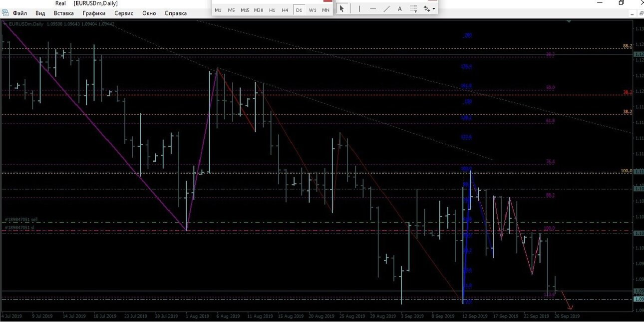
Task: Select the horizontal line drawing tool
Action: click(373, 9)
